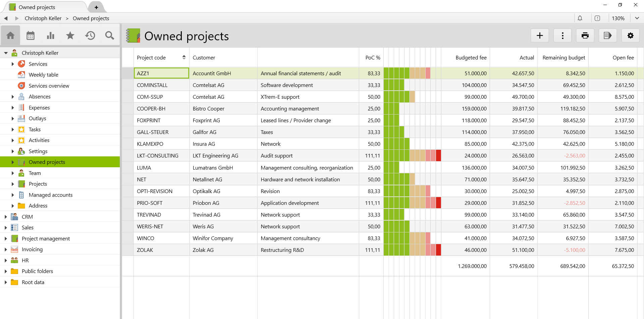Screen dimensions: 644x319
Task: Open the more options menu
Action: coord(562,35)
